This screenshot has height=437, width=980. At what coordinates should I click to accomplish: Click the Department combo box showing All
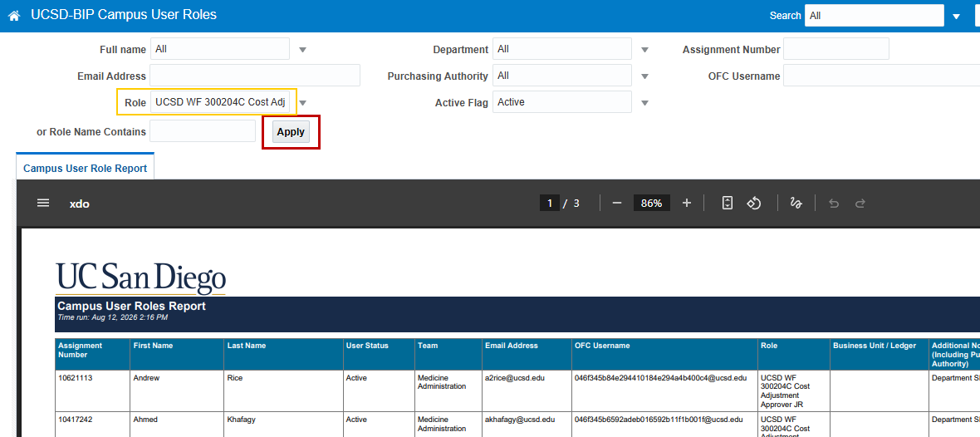562,49
